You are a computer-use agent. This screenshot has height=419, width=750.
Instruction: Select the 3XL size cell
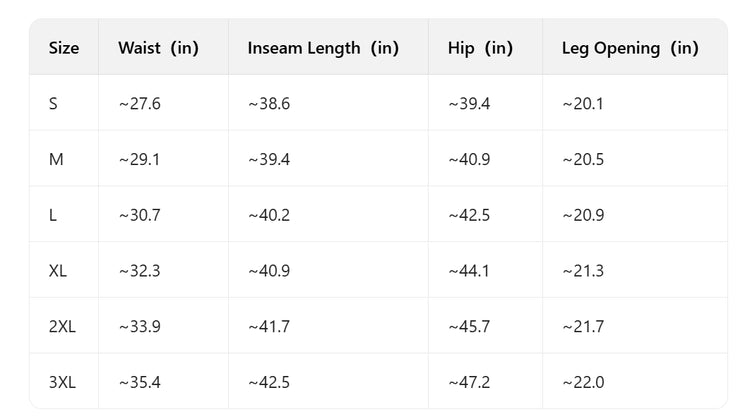click(62, 382)
